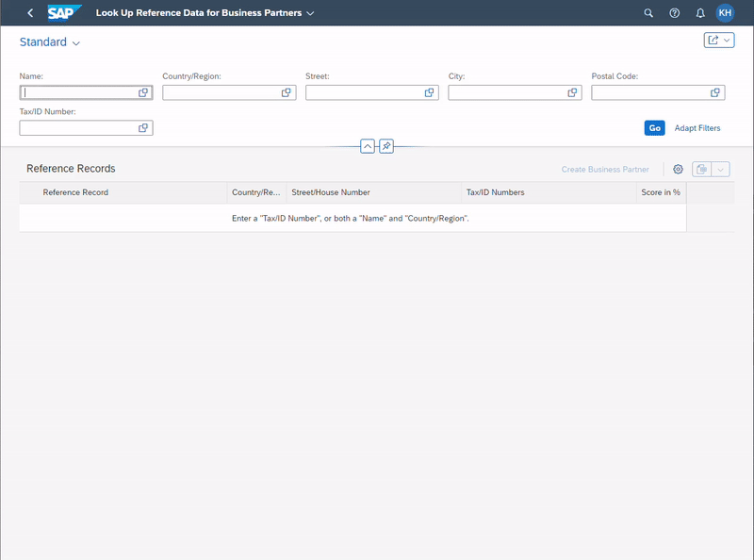Click the export to spreadsheet icon

pos(701,170)
